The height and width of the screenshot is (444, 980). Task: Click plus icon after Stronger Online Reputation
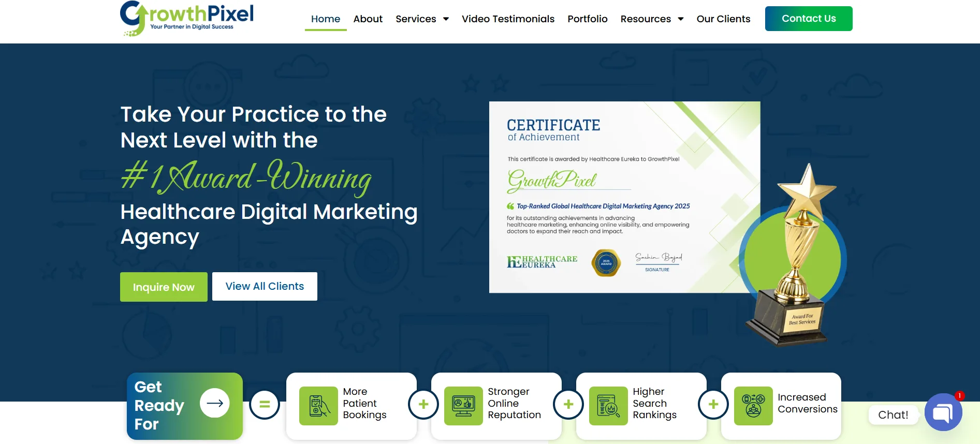pos(568,404)
